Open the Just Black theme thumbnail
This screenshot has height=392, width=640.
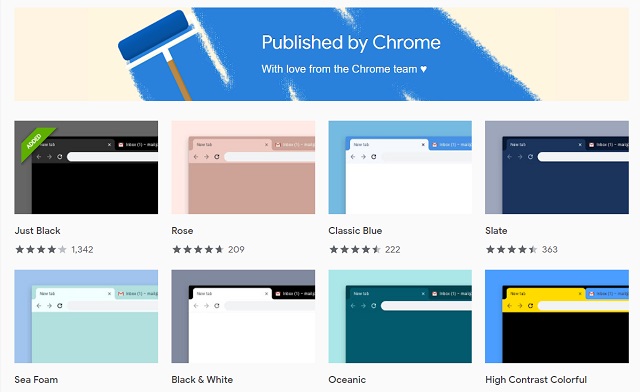coord(86,167)
